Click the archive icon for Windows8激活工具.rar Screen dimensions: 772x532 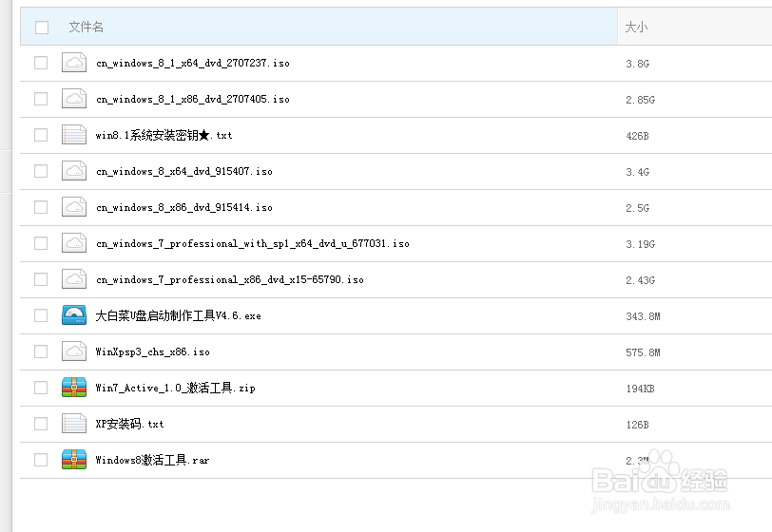74,459
